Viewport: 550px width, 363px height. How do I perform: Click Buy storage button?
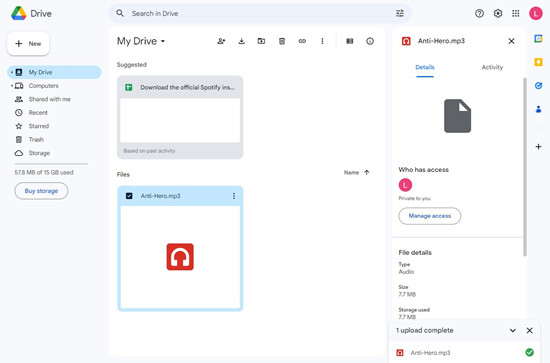pos(41,191)
